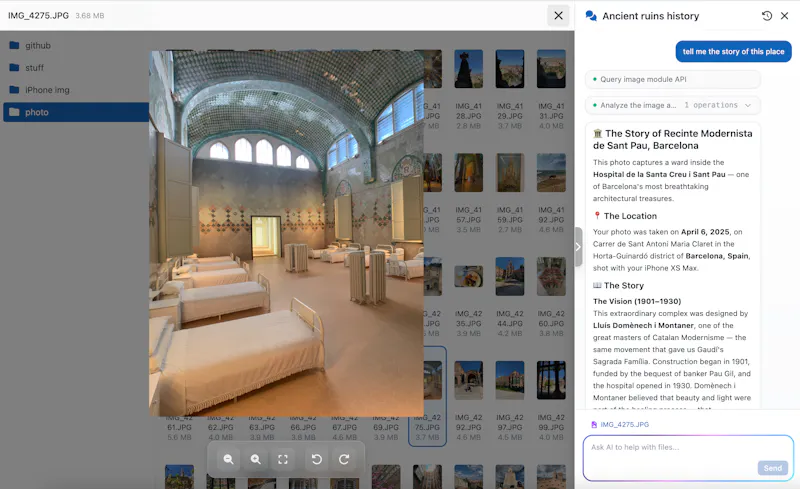Zoom in the image preview
Image resolution: width=800 pixels, height=489 pixels.
tap(256, 459)
